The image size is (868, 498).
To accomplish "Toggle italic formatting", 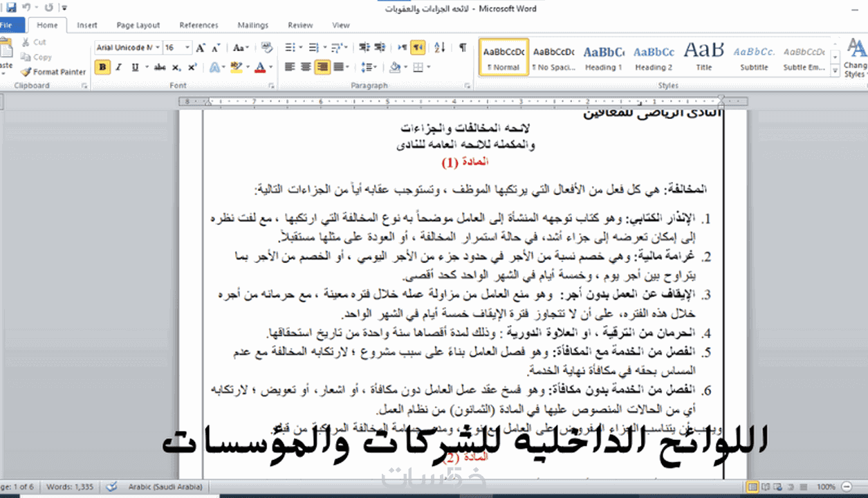I will tap(118, 67).
